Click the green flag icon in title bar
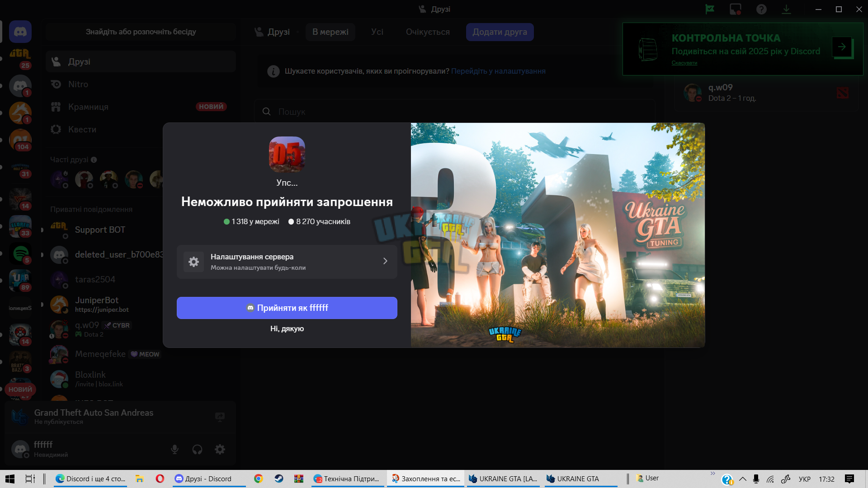Image resolution: width=868 pixels, height=488 pixels. tap(710, 9)
